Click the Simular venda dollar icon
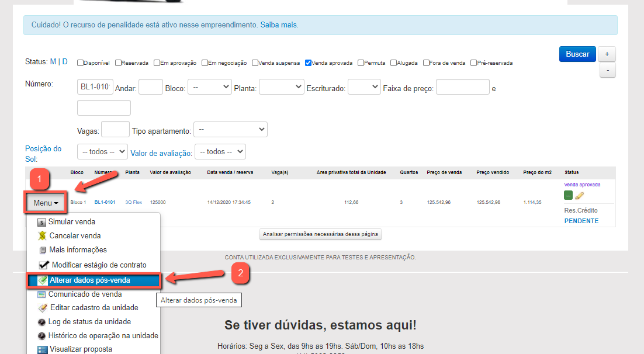The height and width of the screenshot is (354, 644). 41,222
